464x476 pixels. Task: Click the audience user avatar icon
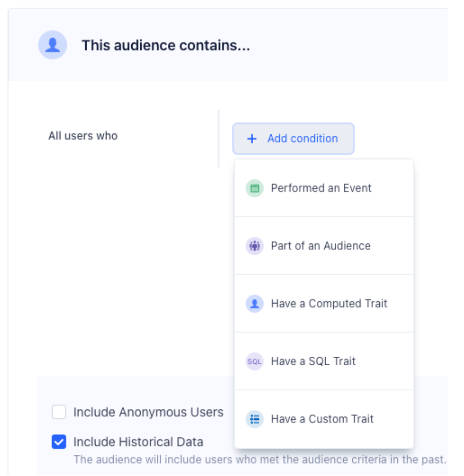pos(53,45)
